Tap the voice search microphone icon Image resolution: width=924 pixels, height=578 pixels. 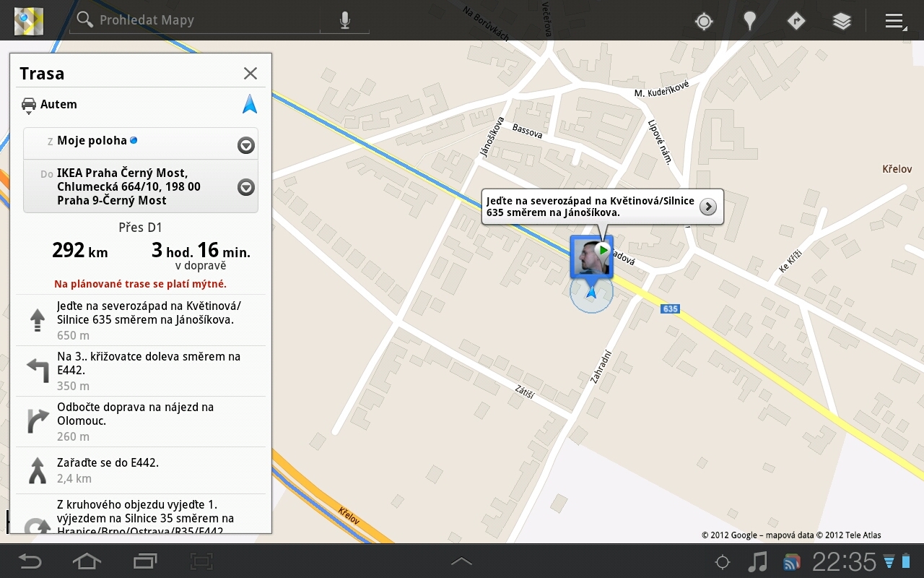pyautogui.click(x=344, y=20)
